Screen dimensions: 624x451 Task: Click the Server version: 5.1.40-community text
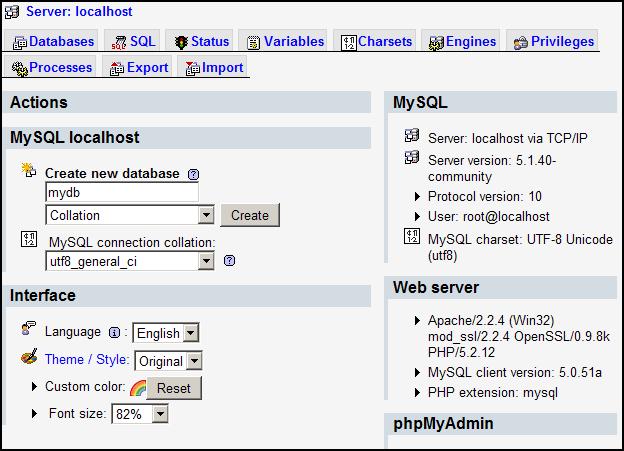(x=492, y=168)
